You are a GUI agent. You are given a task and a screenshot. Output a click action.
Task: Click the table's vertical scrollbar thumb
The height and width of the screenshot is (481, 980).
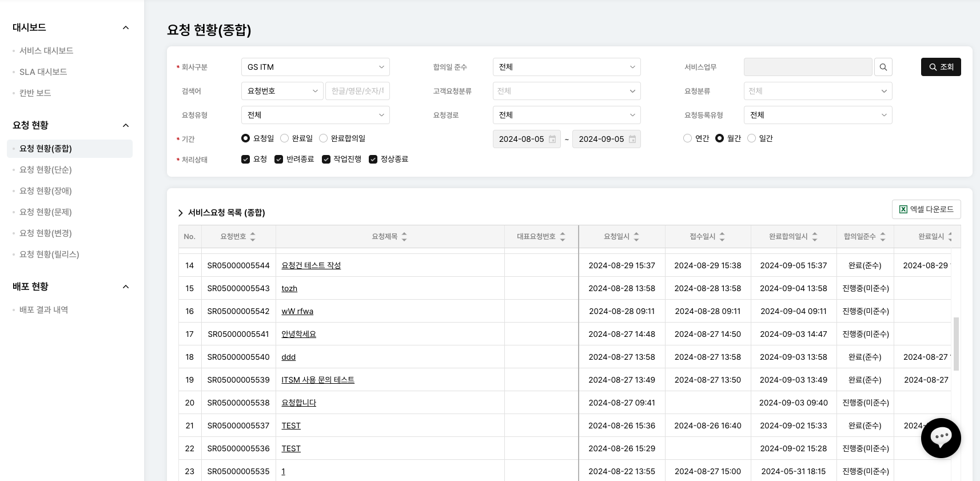tap(956, 343)
